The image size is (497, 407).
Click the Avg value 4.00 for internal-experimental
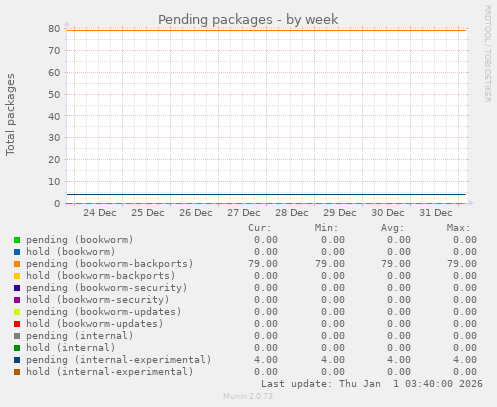(399, 360)
